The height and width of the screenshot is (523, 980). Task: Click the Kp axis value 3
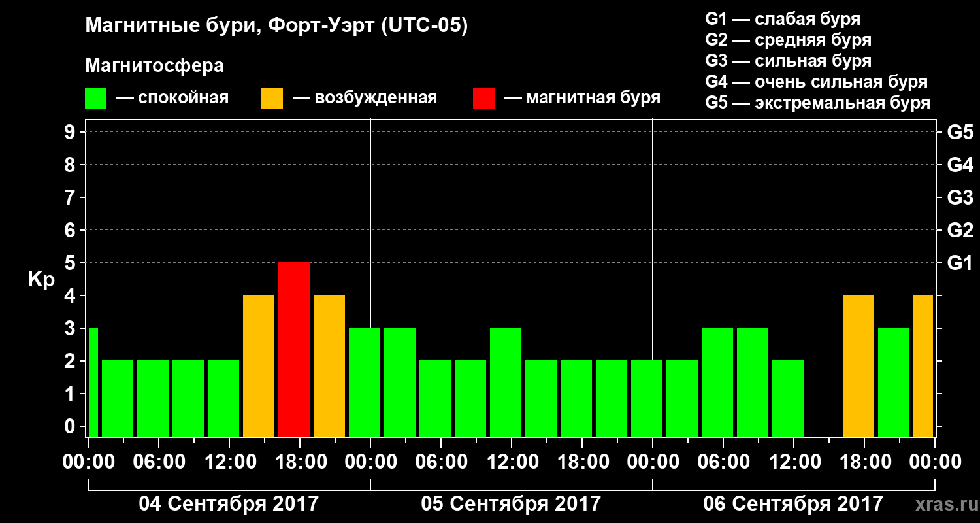point(71,328)
